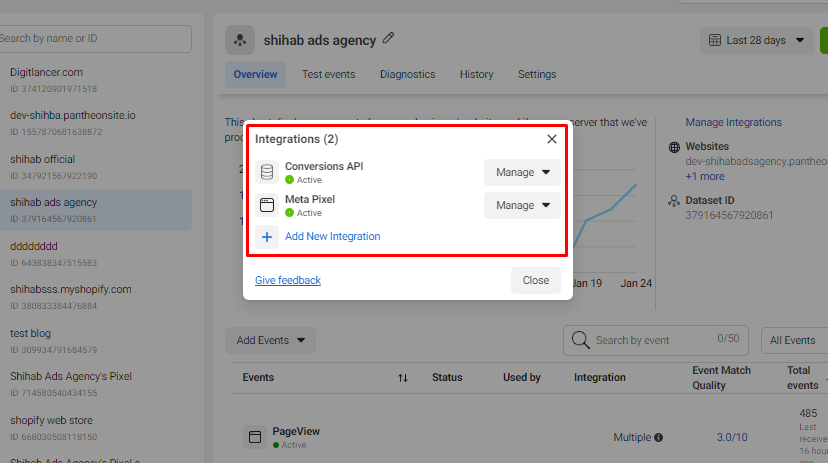Screen dimensions: 828x463
Task: Select the test blog dataset
Action: click(96, 341)
